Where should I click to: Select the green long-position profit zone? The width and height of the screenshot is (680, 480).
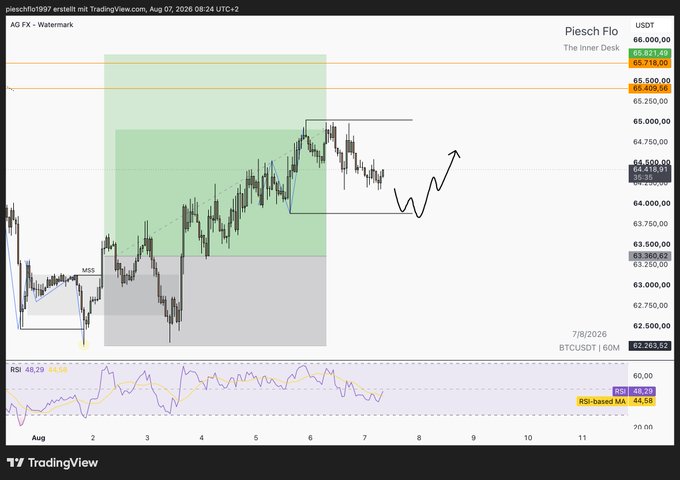click(x=215, y=155)
